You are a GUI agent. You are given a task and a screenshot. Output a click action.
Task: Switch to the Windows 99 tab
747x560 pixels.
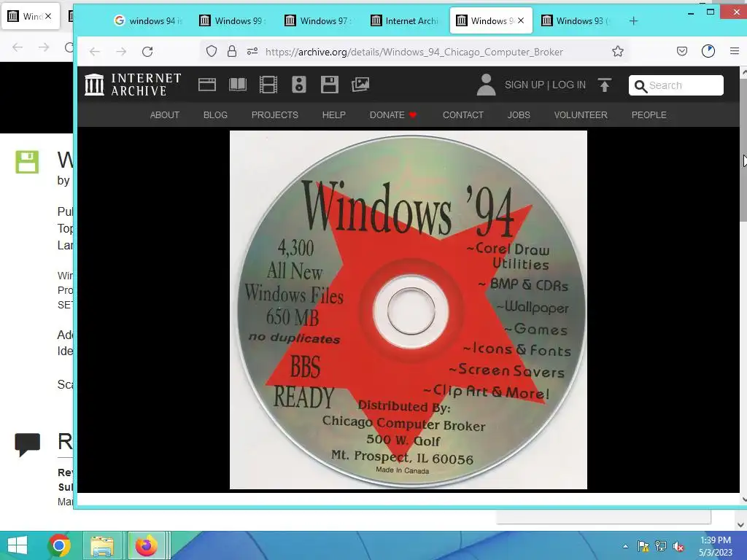tap(233, 21)
